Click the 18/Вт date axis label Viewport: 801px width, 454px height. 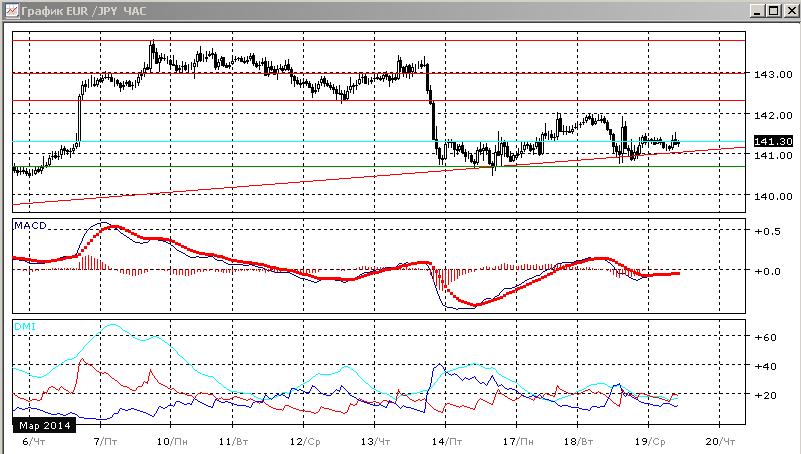pos(579,441)
